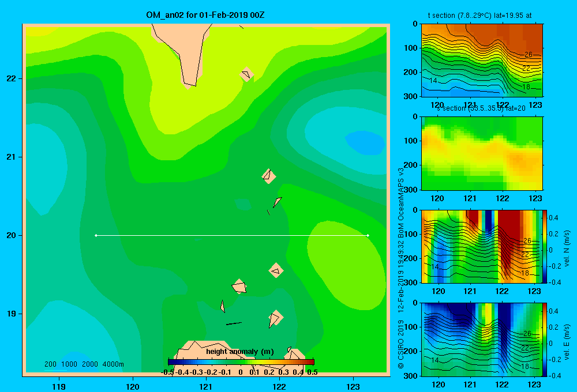
Task: Click the "4000m" depth legend entry
Action: coord(113,364)
